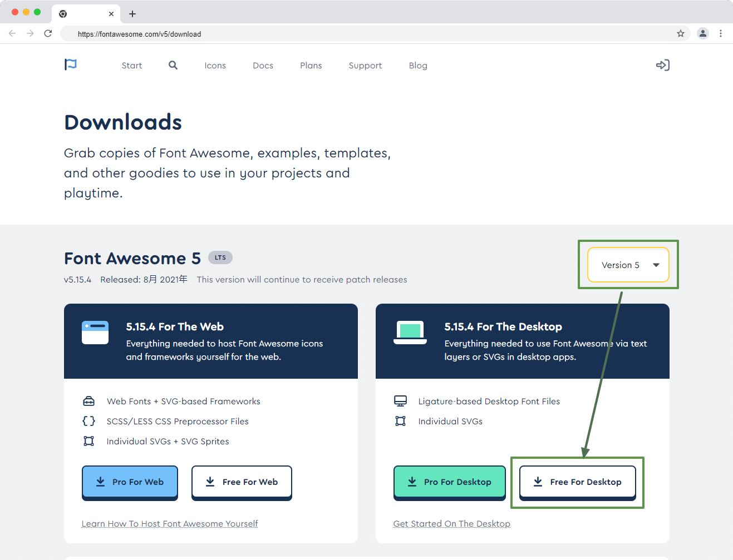Click 'This version will continue to receive patch releases'
This screenshot has height=560, width=733.
tap(302, 280)
